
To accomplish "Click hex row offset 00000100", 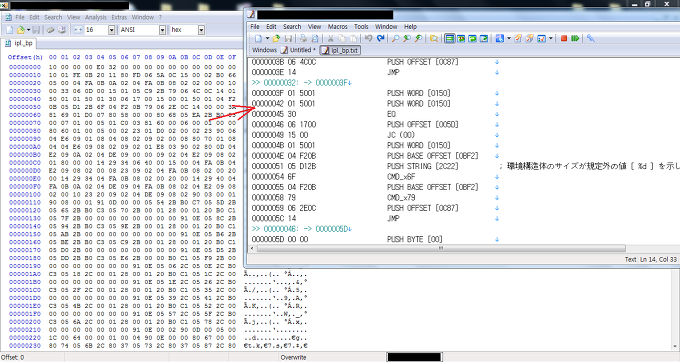I will (24, 194).
